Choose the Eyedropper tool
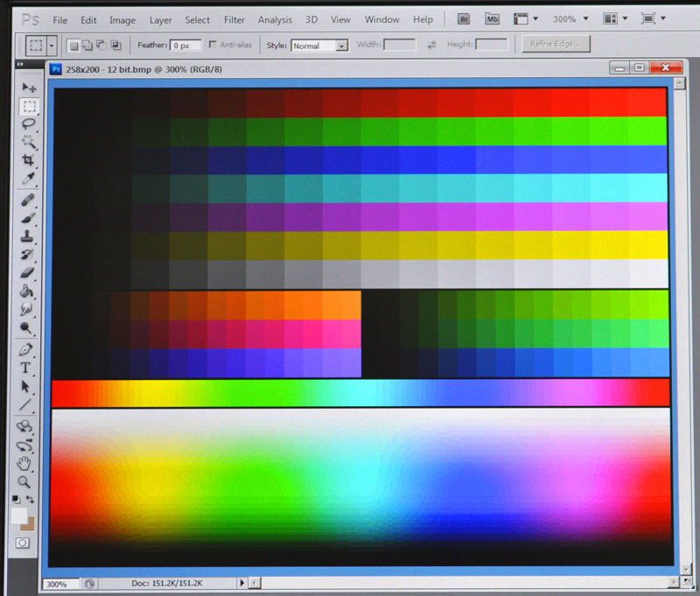 tap(29, 179)
